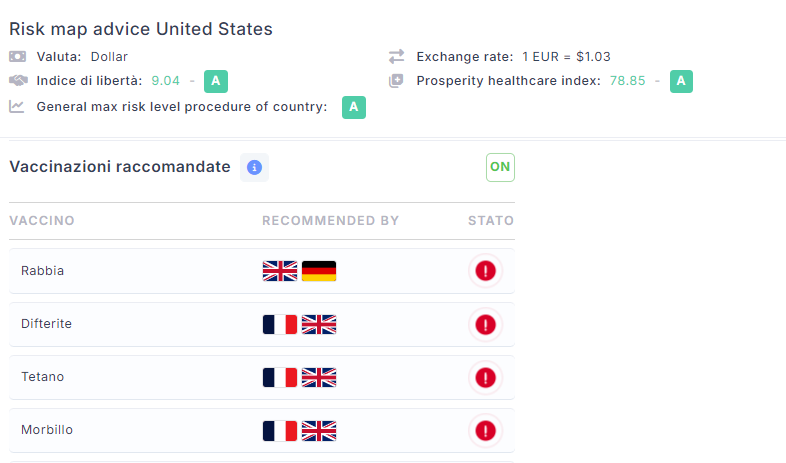Click the German flag in Rabbia row

tap(319, 271)
